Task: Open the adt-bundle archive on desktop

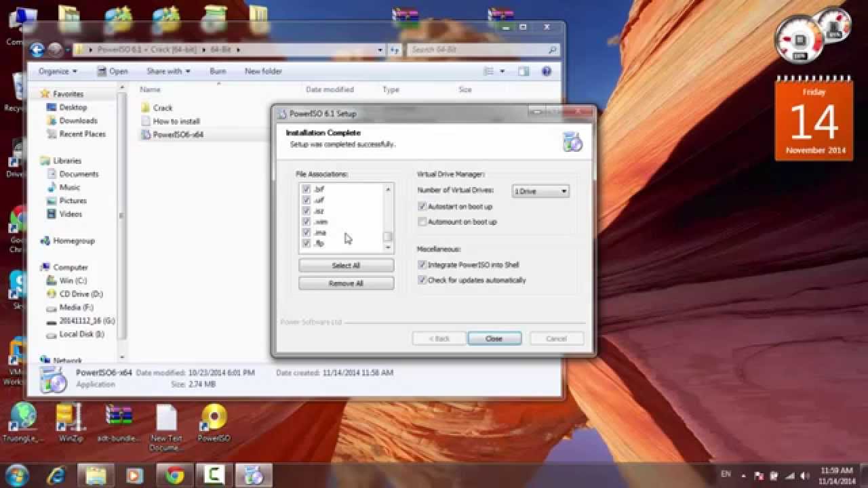Action: click(119, 423)
